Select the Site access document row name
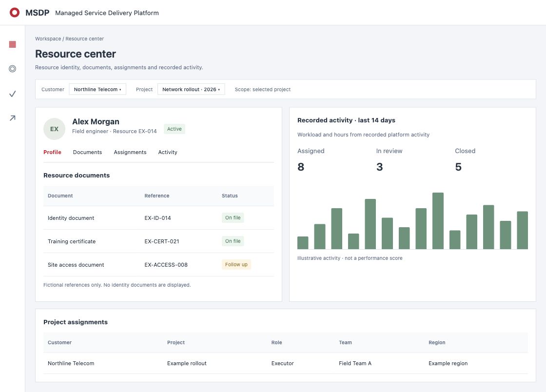This screenshot has width=546, height=392. pos(76,265)
